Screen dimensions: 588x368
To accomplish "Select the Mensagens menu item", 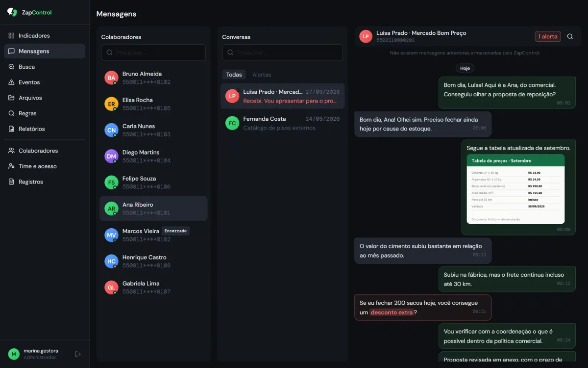I will pos(45,51).
